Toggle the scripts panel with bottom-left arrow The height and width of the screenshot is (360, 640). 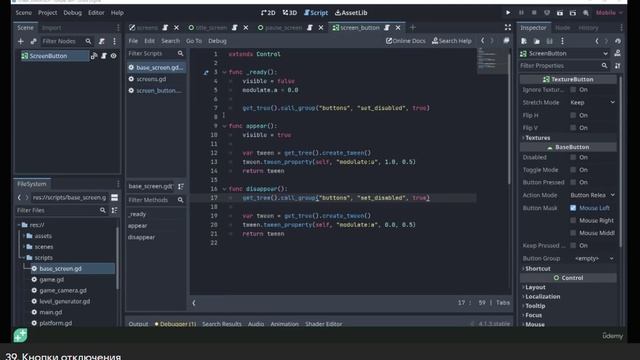(x=194, y=303)
